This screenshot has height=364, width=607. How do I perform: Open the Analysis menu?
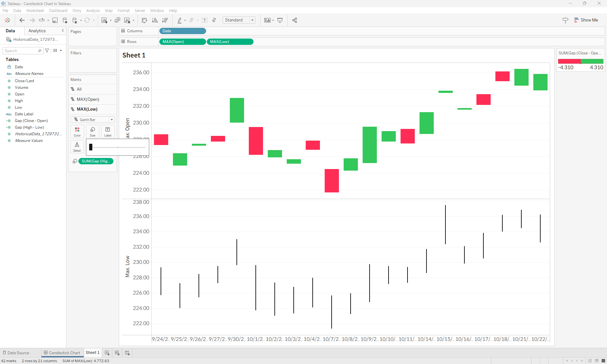(x=93, y=10)
